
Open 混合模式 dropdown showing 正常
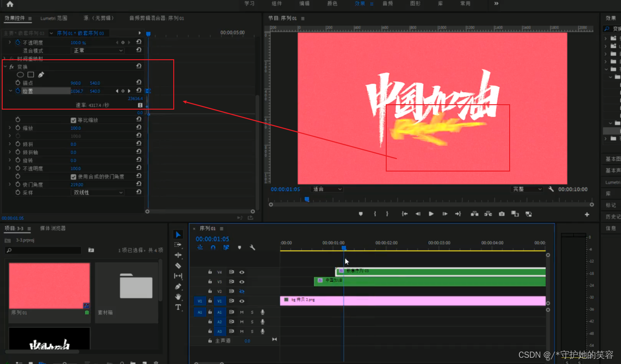(x=98, y=50)
